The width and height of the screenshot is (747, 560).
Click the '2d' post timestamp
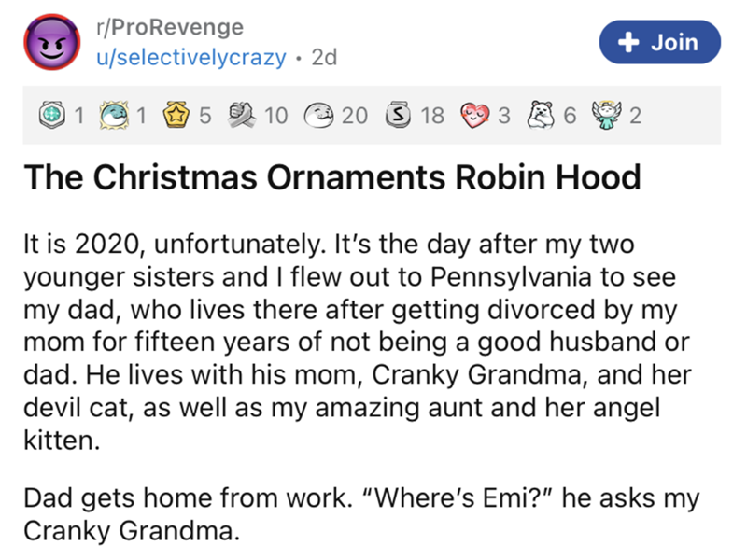323,57
